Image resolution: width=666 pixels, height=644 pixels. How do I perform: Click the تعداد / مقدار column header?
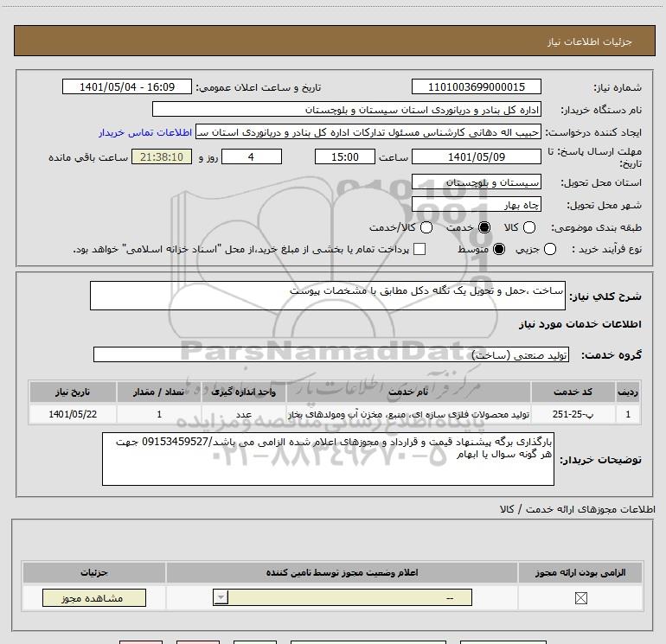coord(159,392)
